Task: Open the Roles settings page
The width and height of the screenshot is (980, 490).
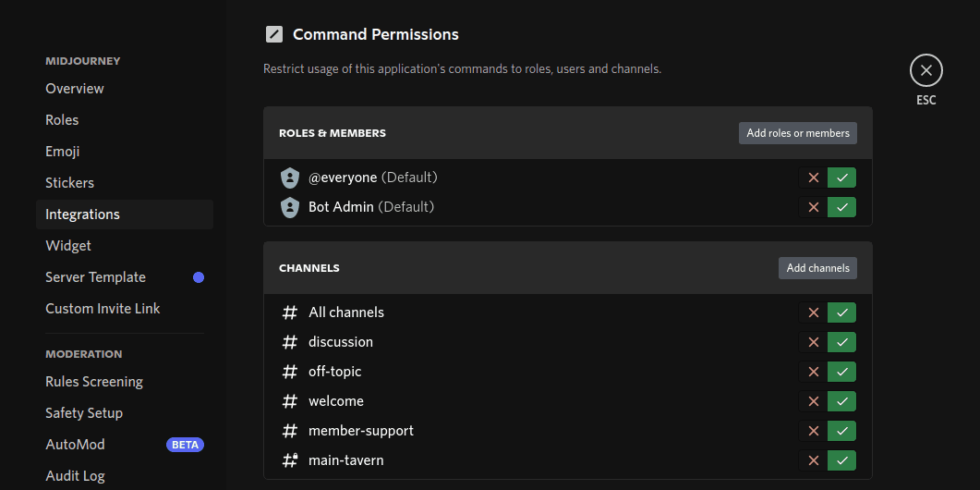Action: pyautogui.click(x=62, y=120)
